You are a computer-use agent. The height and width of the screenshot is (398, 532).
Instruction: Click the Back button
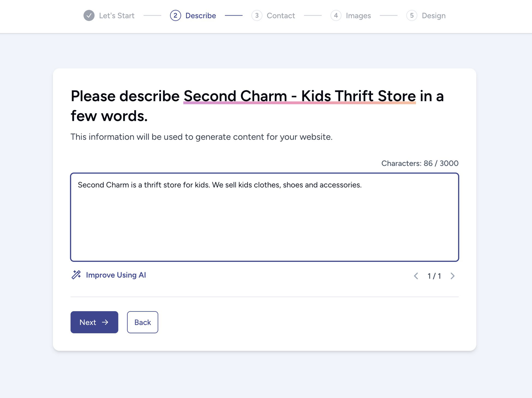coord(142,322)
